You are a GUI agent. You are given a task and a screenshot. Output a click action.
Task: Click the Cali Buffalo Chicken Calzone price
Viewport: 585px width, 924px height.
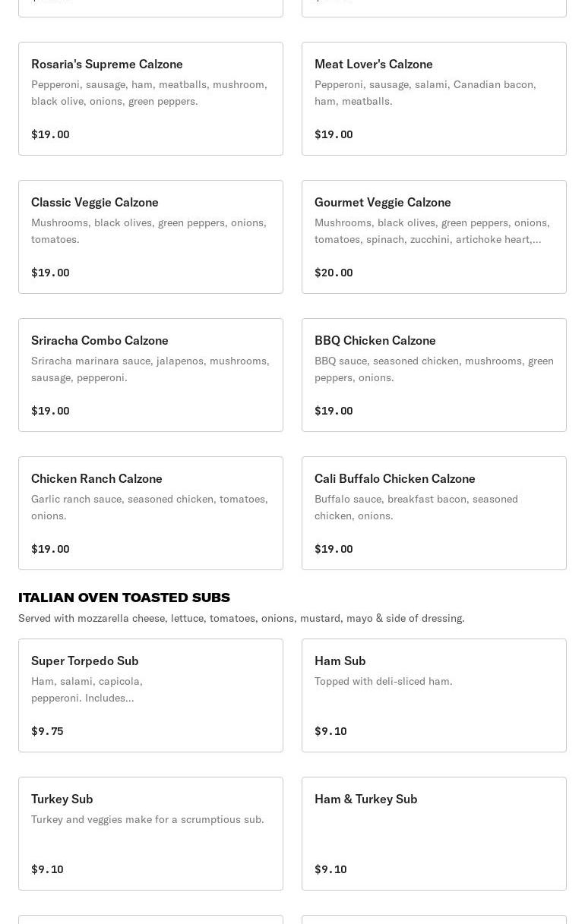(334, 549)
